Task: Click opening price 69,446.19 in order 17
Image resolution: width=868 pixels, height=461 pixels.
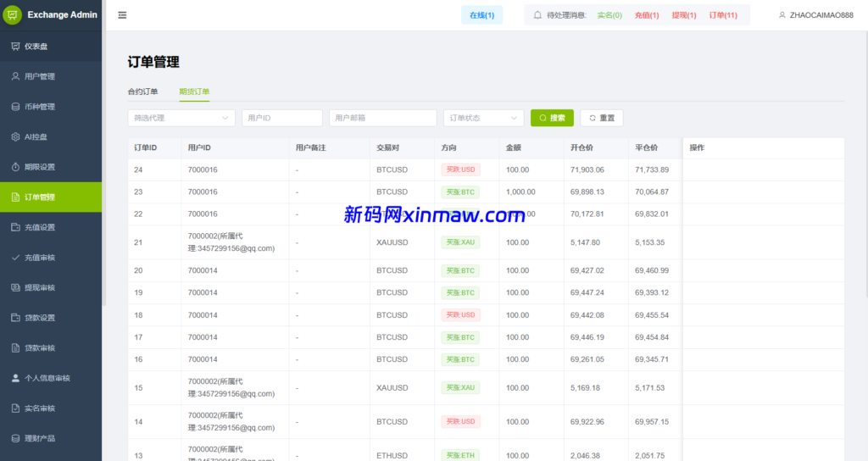Action: pos(587,337)
